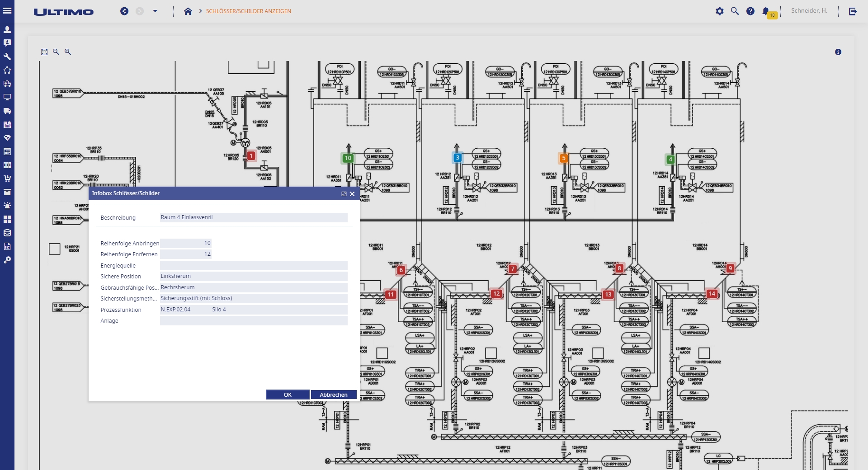This screenshot has width=868, height=470.
Task: Maximize the Infobox Schlösser/Schilder dialog
Action: coord(344,194)
